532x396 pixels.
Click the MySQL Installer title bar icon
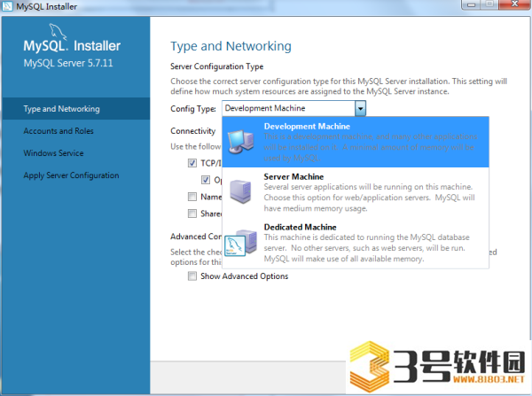7,6
